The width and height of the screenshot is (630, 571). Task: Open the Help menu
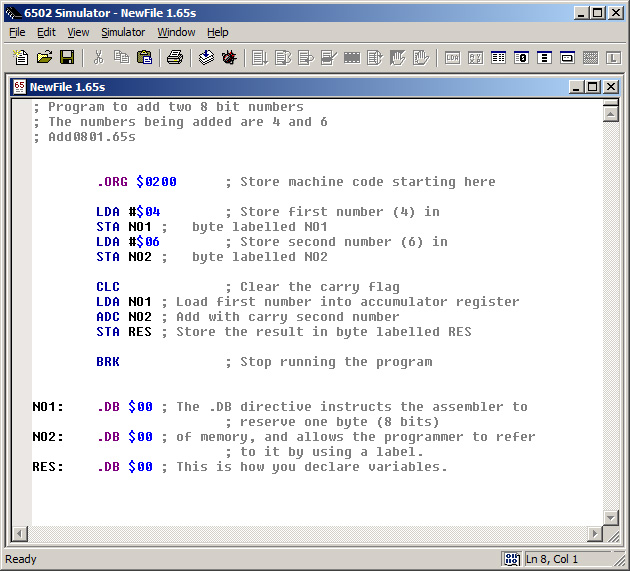(218, 32)
